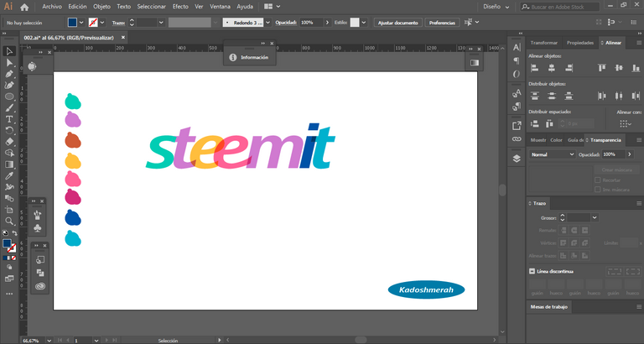Open the Layers panel icon
The width and height of the screenshot is (644, 344).
point(517,159)
